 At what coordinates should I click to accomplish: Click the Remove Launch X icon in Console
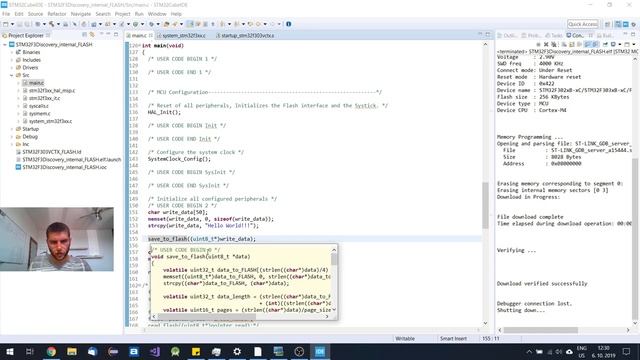click(546, 44)
